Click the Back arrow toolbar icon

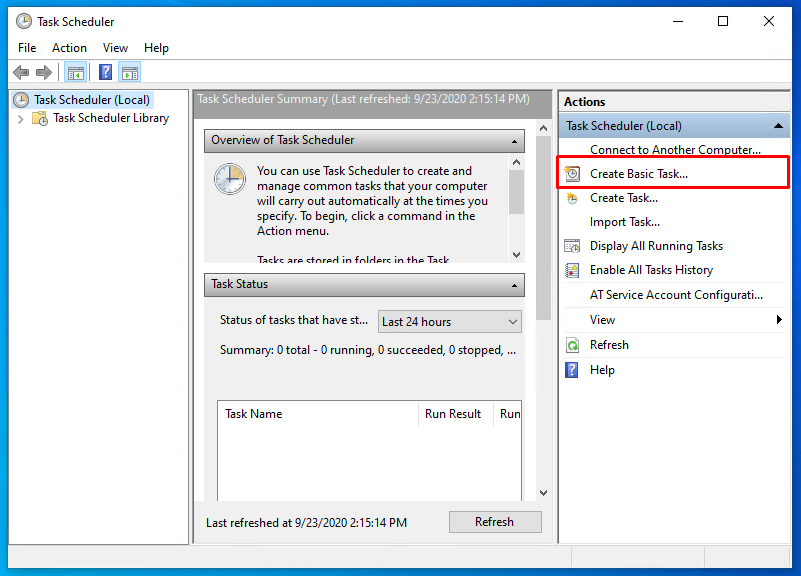point(21,73)
